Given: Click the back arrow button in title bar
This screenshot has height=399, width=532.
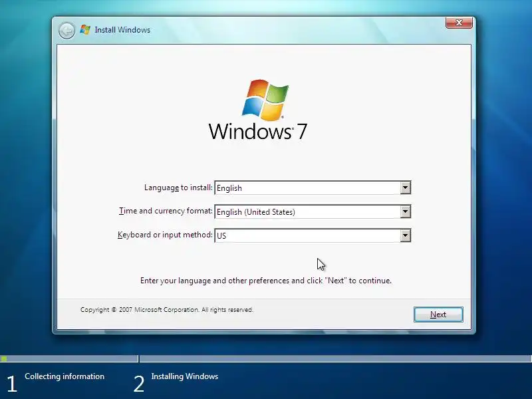Looking at the screenshot, I should 66,31.
